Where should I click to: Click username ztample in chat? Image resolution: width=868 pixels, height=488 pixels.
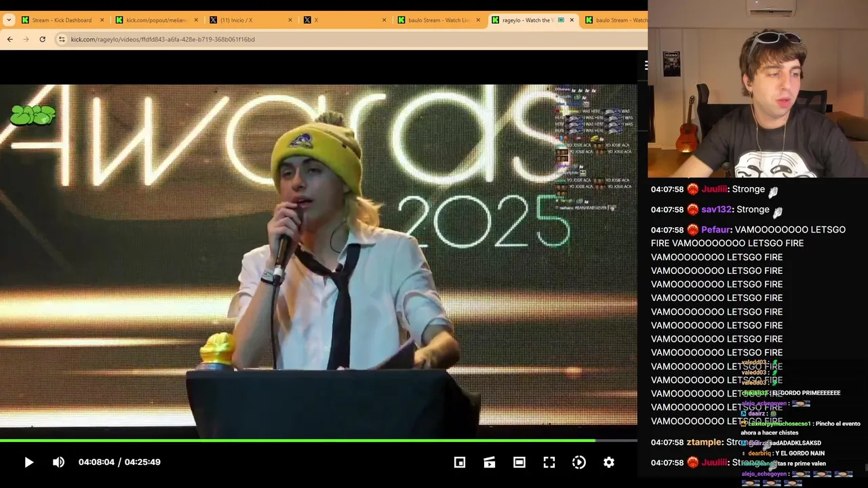click(x=703, y=442)
